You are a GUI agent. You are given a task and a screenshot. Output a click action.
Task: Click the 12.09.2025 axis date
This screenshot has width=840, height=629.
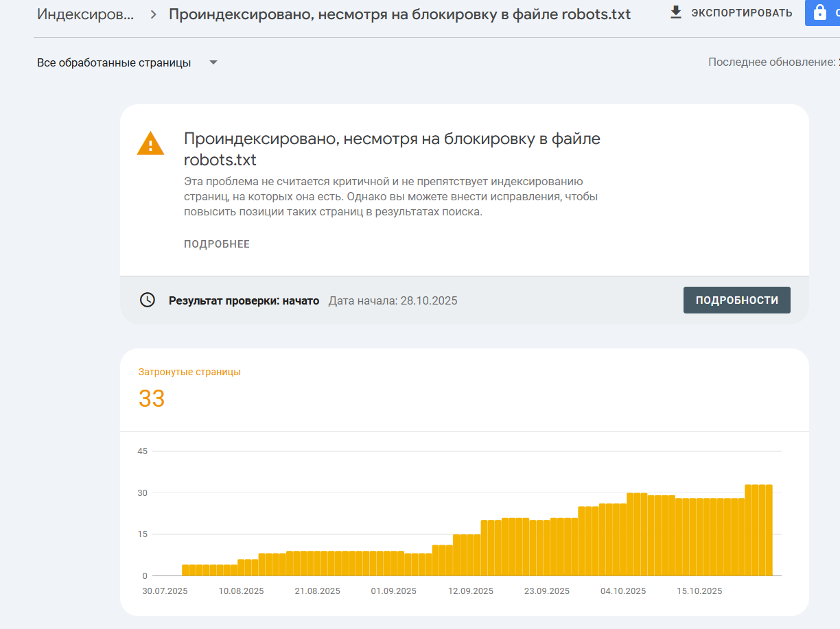tap(471, 591)
